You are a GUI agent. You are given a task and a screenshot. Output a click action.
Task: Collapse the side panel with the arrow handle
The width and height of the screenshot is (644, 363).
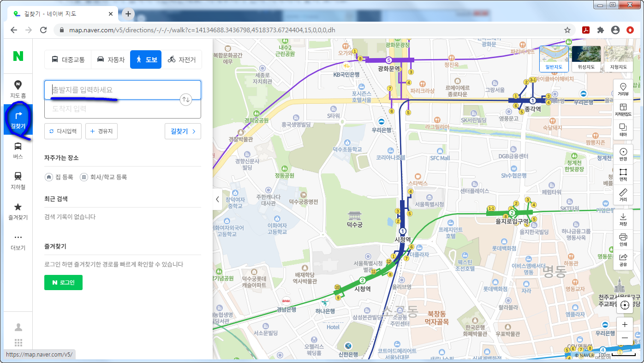coord(217,199)
